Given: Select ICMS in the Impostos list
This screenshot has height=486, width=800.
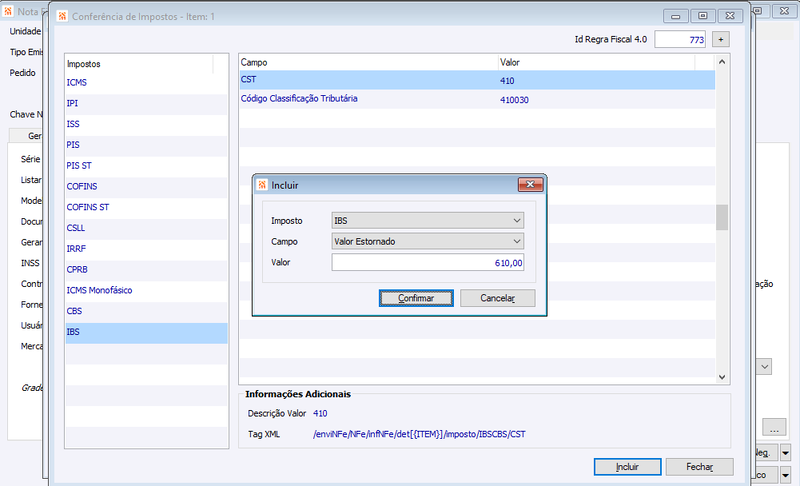Looking at the screenshot, I should (146, 83).
